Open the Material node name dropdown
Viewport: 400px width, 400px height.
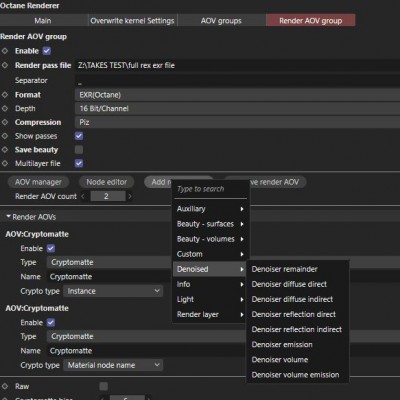tap(113, 365)
